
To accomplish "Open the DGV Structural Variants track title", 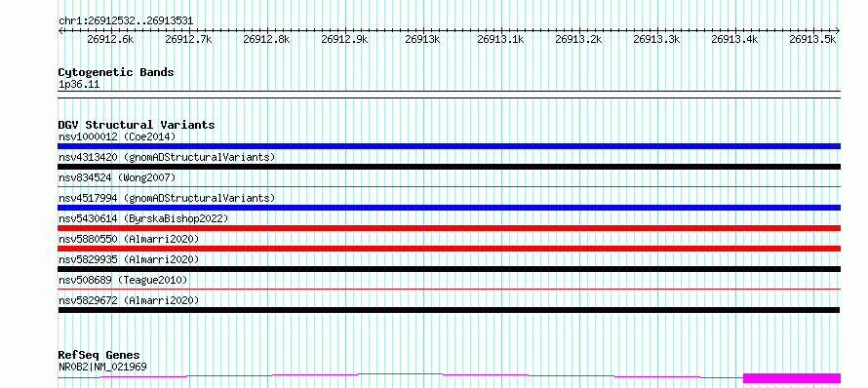I will [x=137, y=125].
